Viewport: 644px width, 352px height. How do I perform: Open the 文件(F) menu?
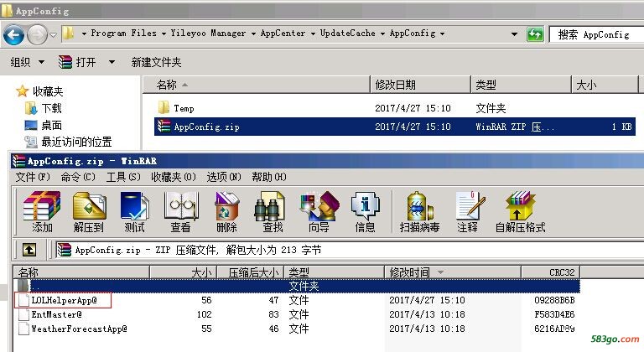[33, 177]
